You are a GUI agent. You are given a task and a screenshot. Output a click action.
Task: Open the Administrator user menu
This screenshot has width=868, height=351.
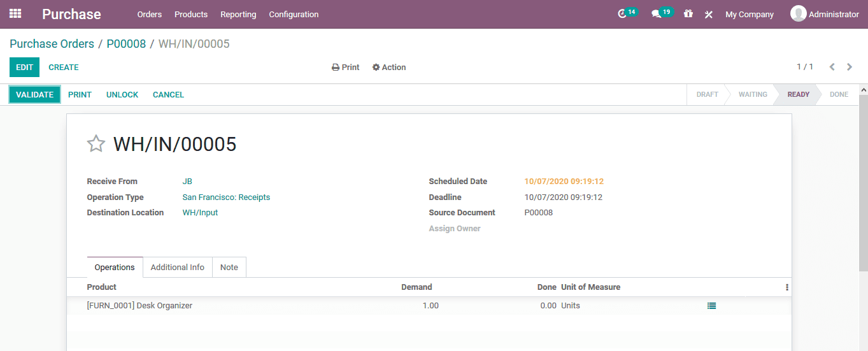point(825,14)
